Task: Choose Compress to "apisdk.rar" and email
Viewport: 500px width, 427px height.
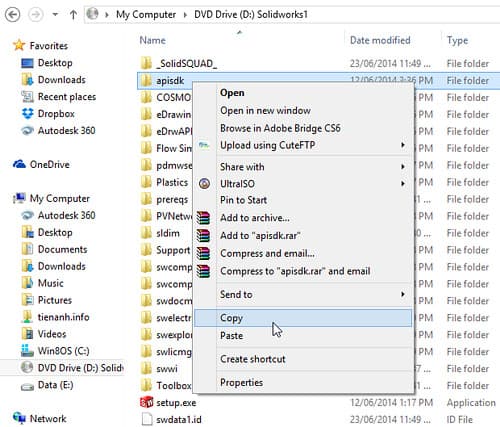Action: pos(295,271)
